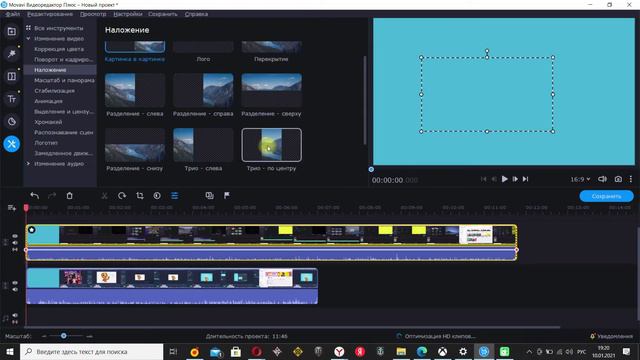Click the zoom-out minus beside Масштаб
This screenshot has width=640, height=360.
pos(44,336)
